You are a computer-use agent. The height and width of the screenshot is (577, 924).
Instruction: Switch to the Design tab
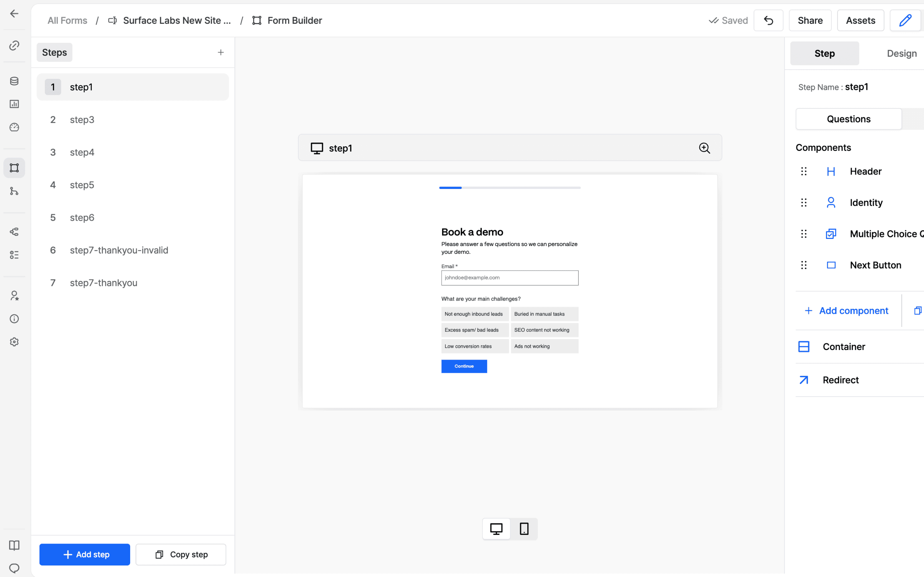pos(902,53)
